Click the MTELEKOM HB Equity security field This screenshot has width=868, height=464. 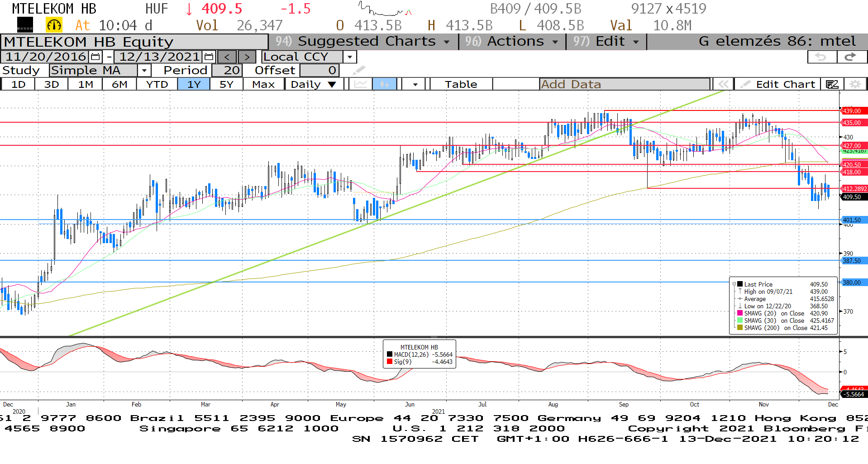click(134, 42)
